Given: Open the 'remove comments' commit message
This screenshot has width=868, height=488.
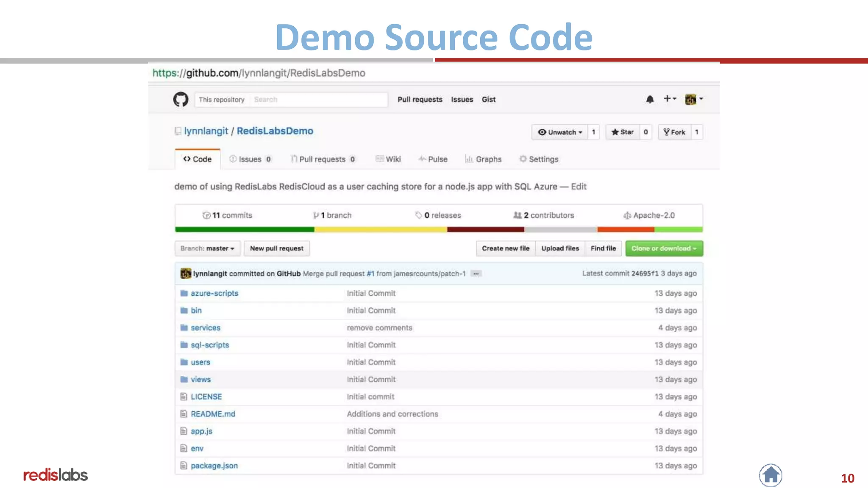Looking at the screenshot, I should (379, 328).
